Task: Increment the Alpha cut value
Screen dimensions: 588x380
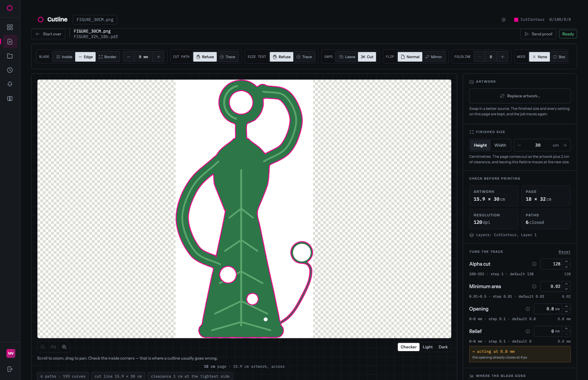Action: [x=566, y=261]
